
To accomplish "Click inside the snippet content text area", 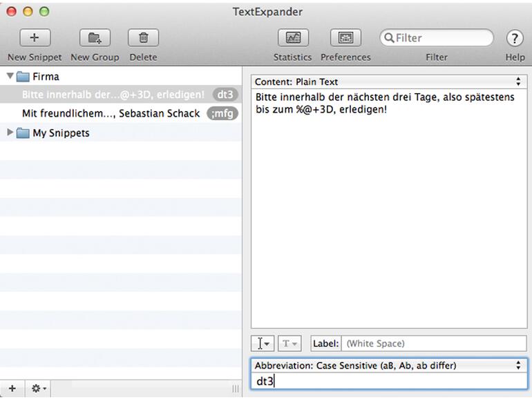I will click(x=388, y=207).
